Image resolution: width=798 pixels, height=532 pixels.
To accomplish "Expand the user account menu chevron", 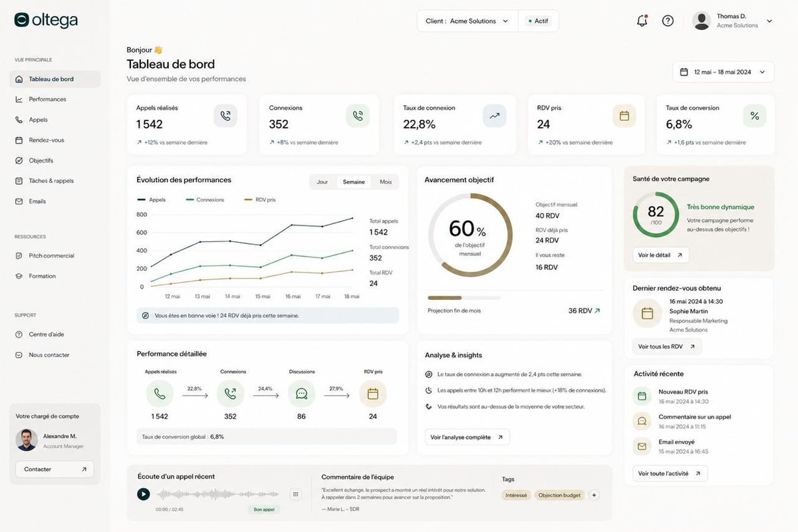I will (x=769, y=21).
